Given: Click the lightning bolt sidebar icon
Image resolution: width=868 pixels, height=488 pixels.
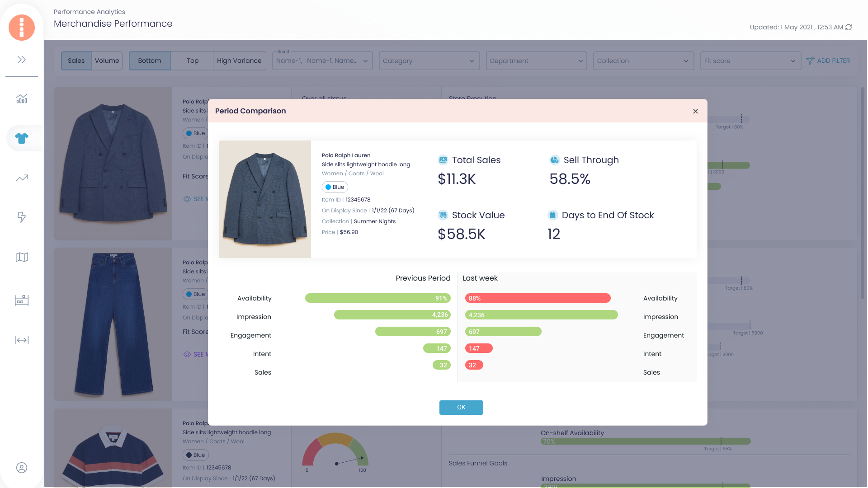Looking at the screenshot, I should (x=21, y=217).
